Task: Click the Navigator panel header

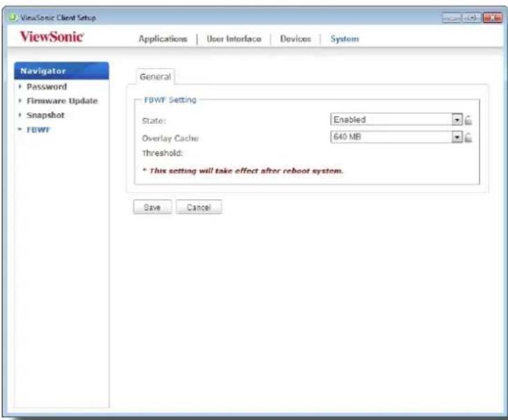Action: (62, 71)
